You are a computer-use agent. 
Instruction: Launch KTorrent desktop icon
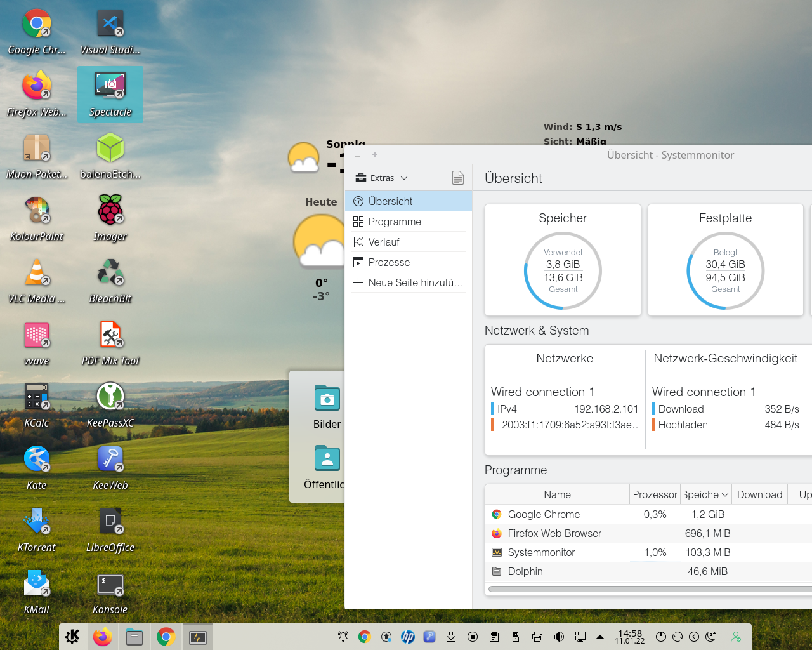click(x=37, y=529)
